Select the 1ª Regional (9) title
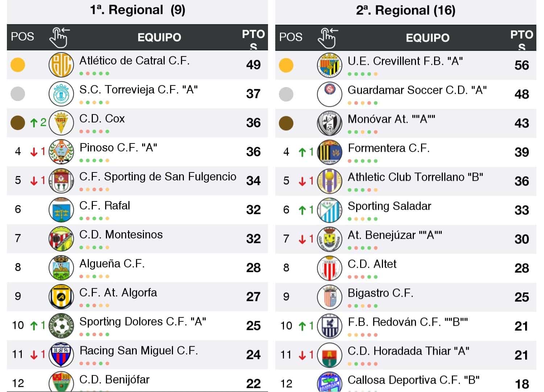Viewport: 544px width, 392px height. [137, 10]
